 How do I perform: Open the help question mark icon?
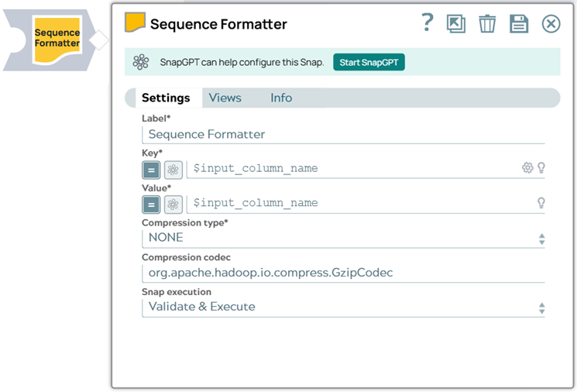coord(428,22)
